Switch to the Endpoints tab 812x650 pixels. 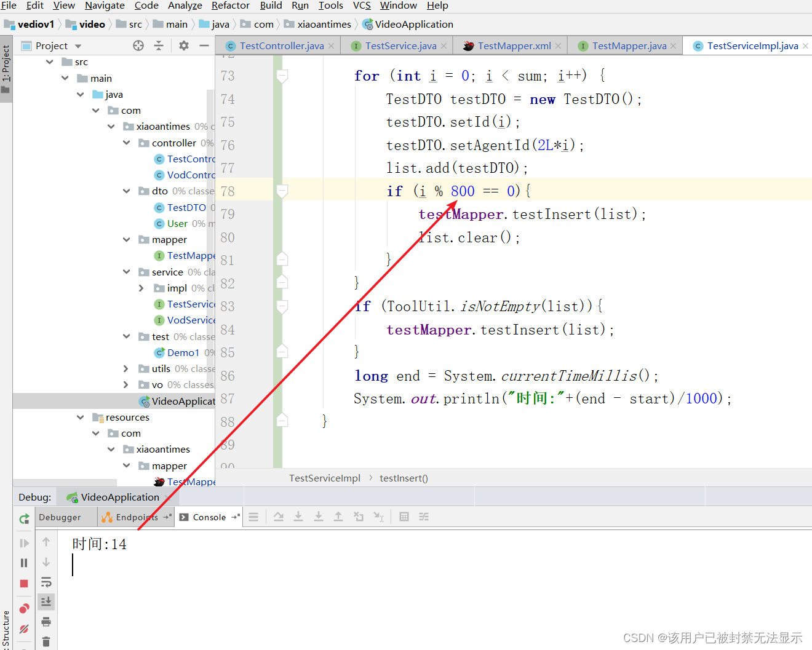pyautogui.click(x=136, y=517)
